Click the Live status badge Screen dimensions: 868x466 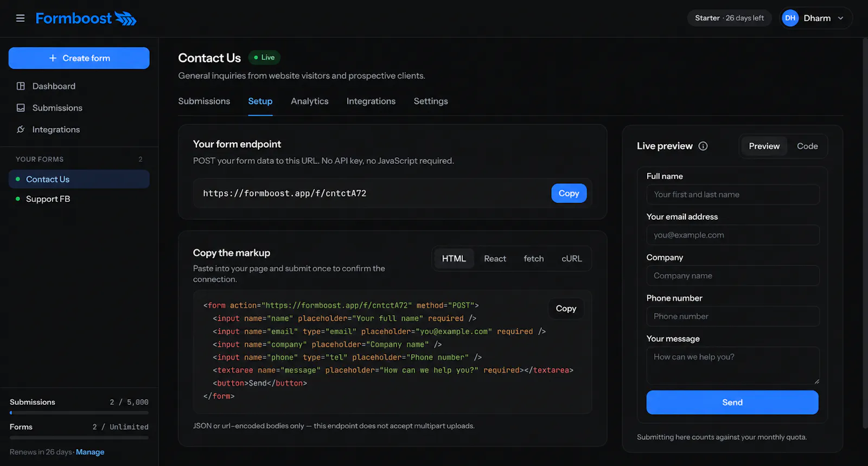264,58
